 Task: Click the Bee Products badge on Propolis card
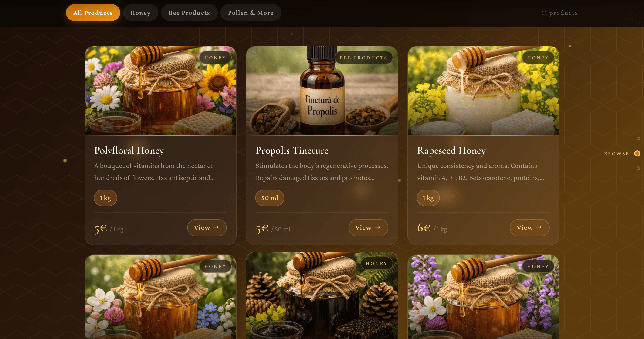pos(363,58)
